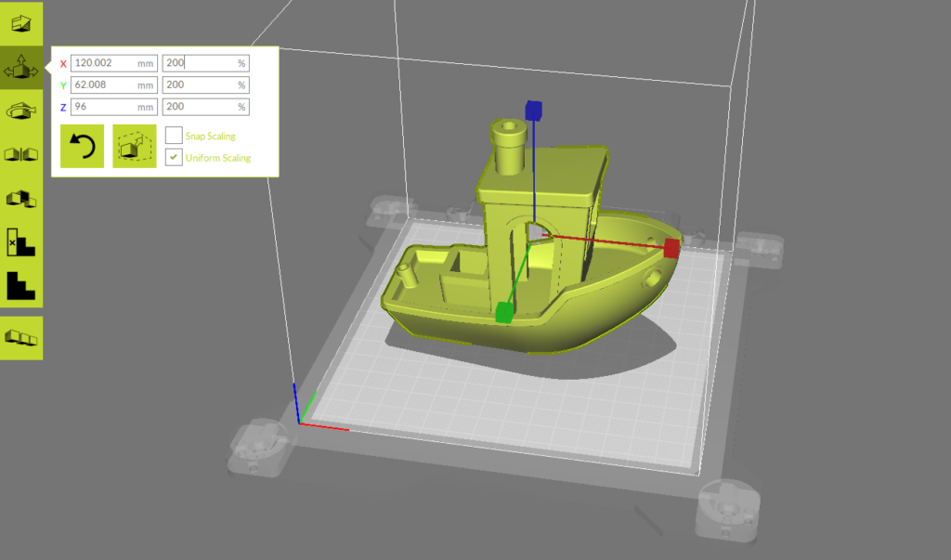
Task: Select the Rotate tool in sidebar
Action: coord(21,111)
